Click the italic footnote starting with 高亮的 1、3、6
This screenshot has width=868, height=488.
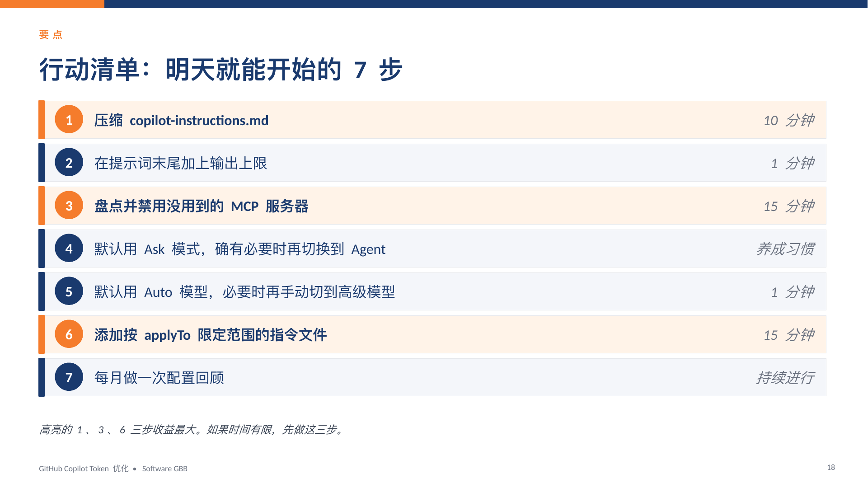pos(192,430)
